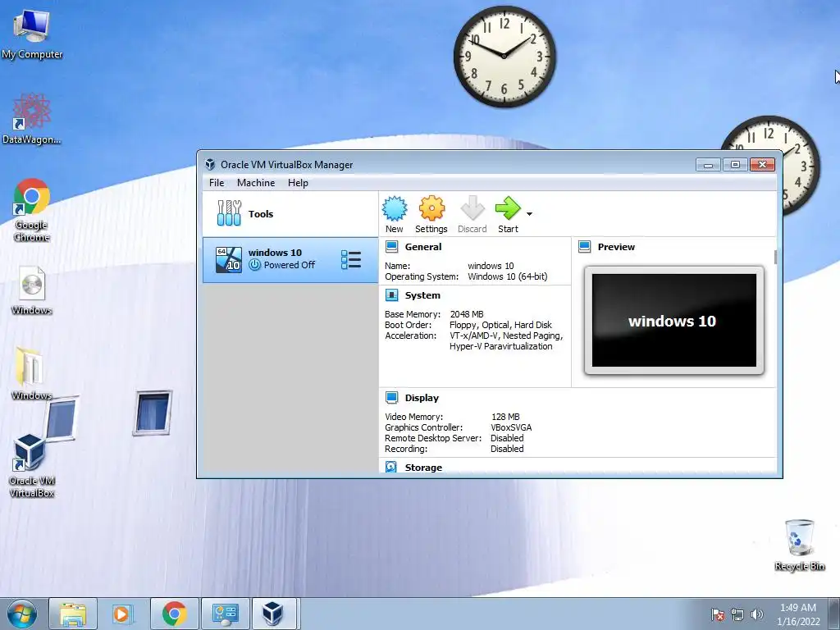Click the General section icon
Screen dimensions: 840x630
391,246
